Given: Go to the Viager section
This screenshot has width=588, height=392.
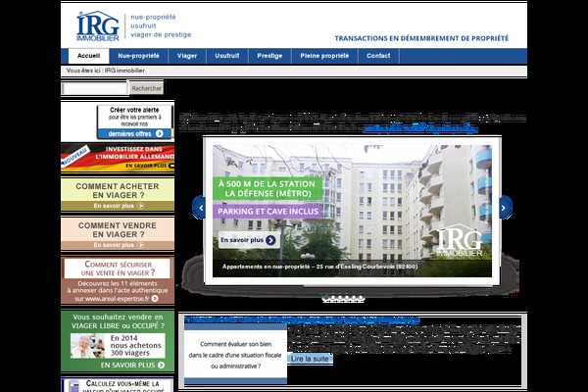Looking at the screenshot, I should click(187, 56).
